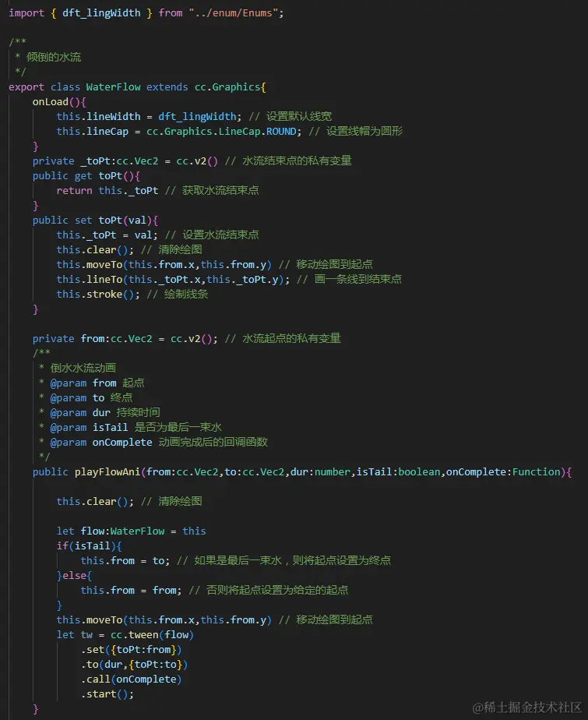Click the .start(); chain call
This screenshot has height=720, width=588.
coord(107,694)
